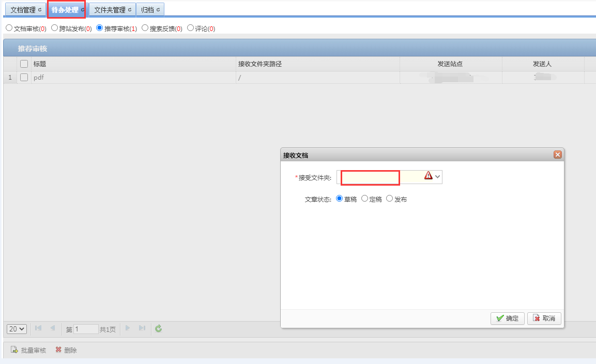
Task: Check the checkbox for pdf row
Action: 24,78
